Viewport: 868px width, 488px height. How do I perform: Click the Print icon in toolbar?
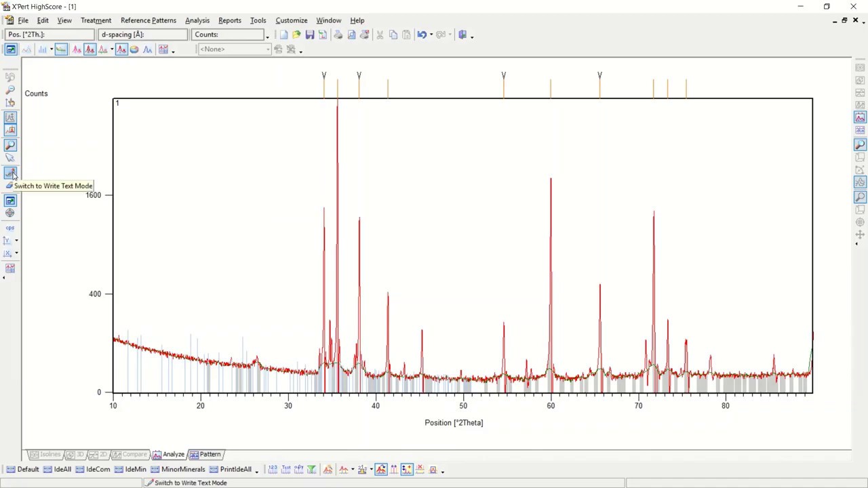[x=338, y=35]
